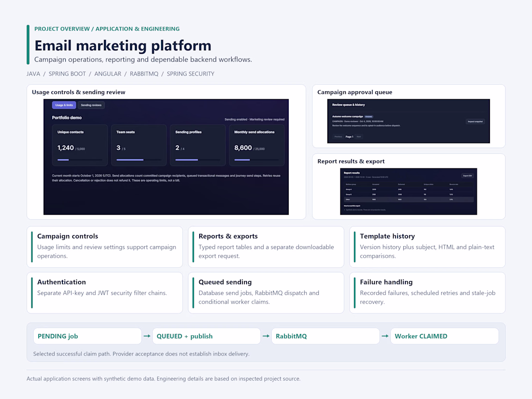Viewport: 532px width, 399px height.
Task: Click the PENDING badge on Autumn welcome campaign
Action: [x=369, y=117]
